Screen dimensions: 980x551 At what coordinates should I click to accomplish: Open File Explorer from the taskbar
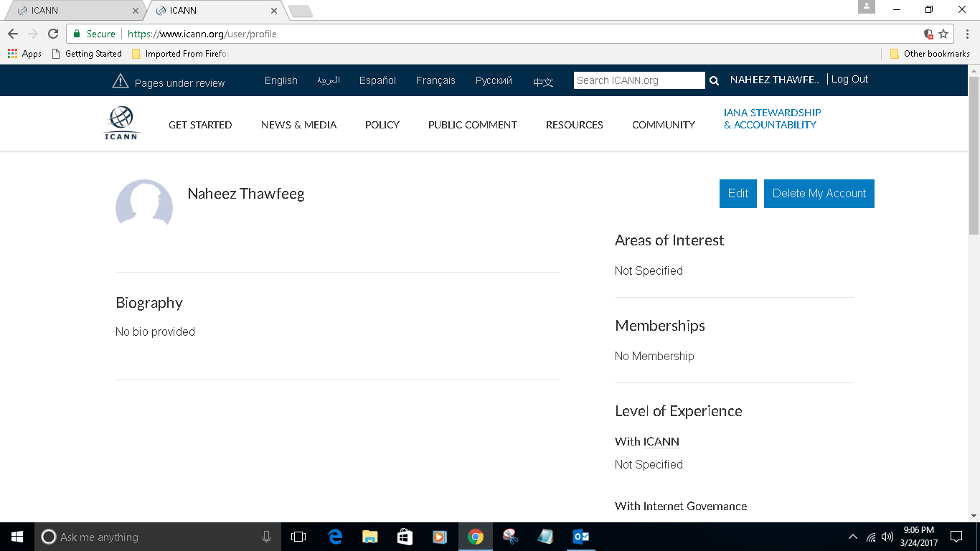coord(369,536)
